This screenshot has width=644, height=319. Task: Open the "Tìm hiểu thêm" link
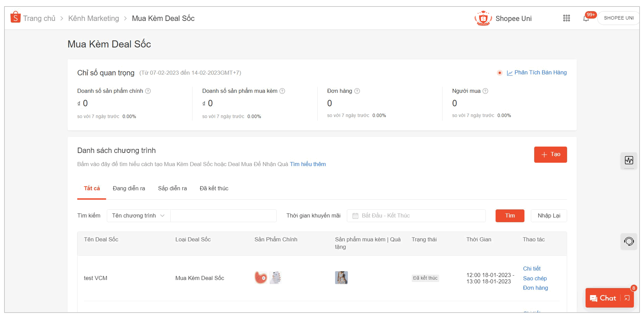pos(308,164)
